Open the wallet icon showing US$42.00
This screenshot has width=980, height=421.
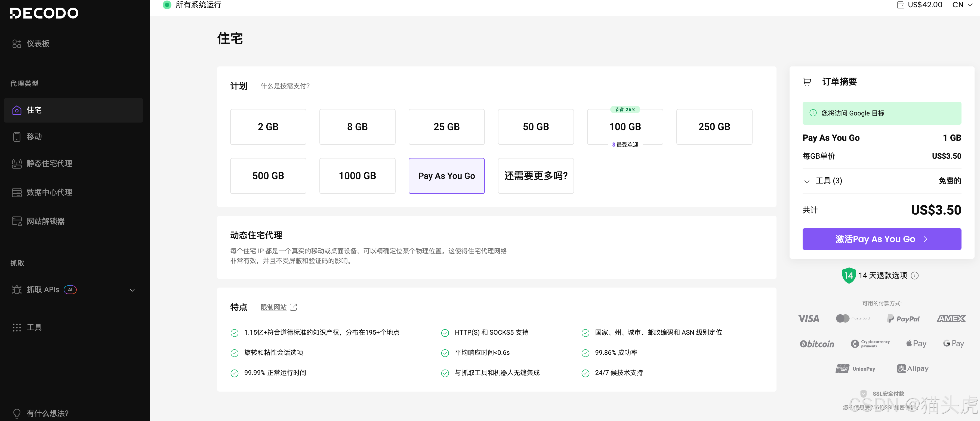901,5
